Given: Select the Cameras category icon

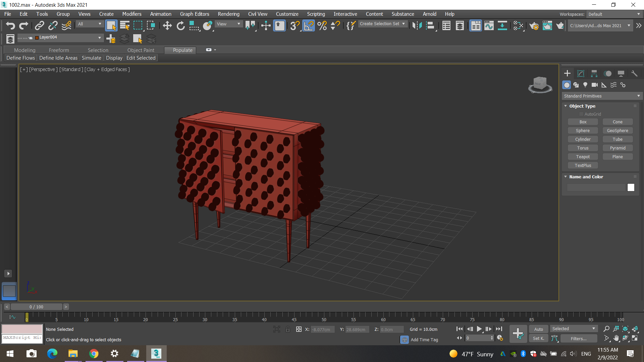Looking at the screenshot, I should pos(595,85).
